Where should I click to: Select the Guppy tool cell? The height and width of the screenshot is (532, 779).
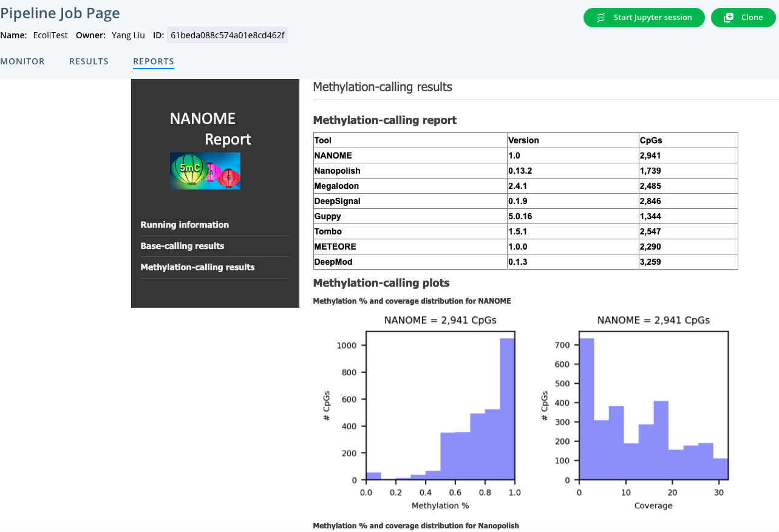coord(410,216)
